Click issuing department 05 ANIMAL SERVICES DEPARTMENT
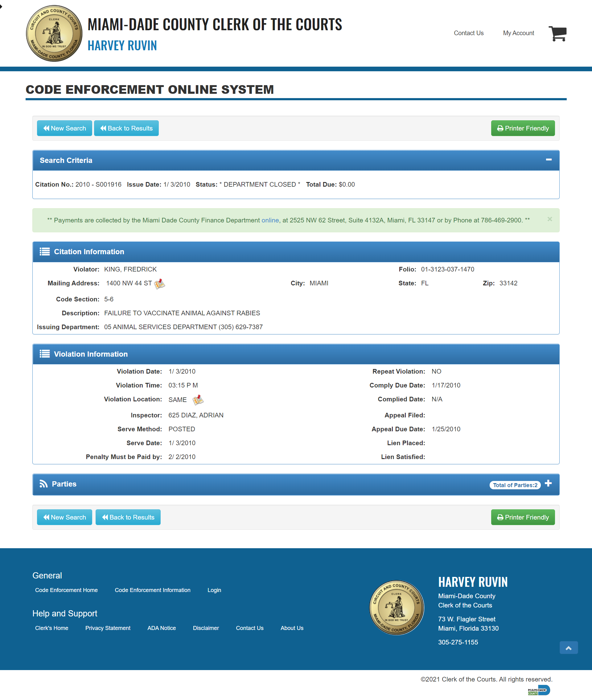This screenshot has height=700, width=592. [x=160, y=327]
